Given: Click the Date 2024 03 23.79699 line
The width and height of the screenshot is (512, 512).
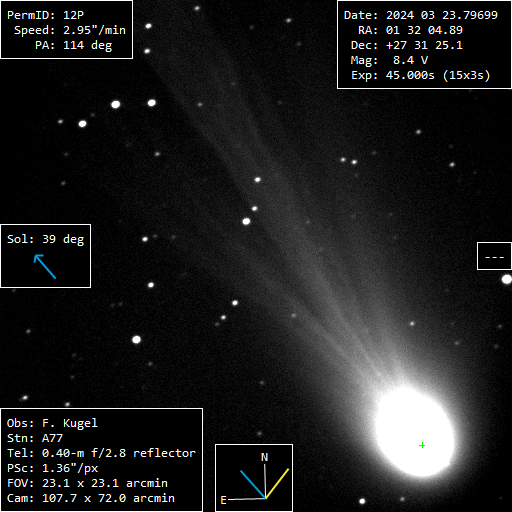Looking at the screenshot, I should (421, 15).
